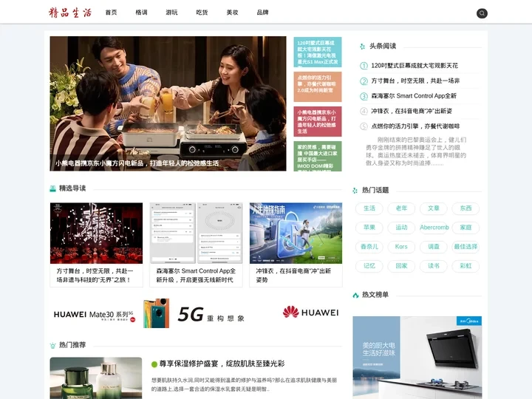Click slideshow caption 小熊电器携京东小魔方闪电新品
The image size is (532, 399).
point(137,163)
